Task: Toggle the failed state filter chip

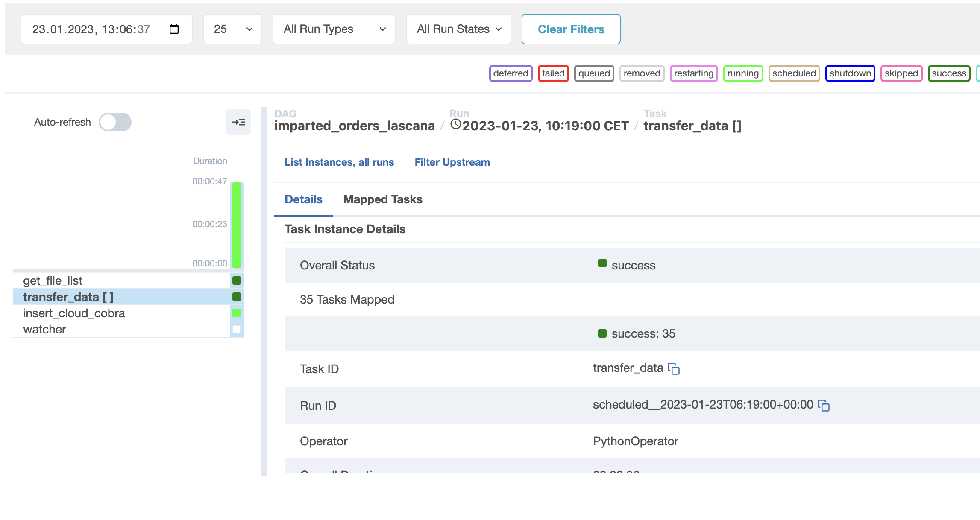Action: tap(553, 73)
